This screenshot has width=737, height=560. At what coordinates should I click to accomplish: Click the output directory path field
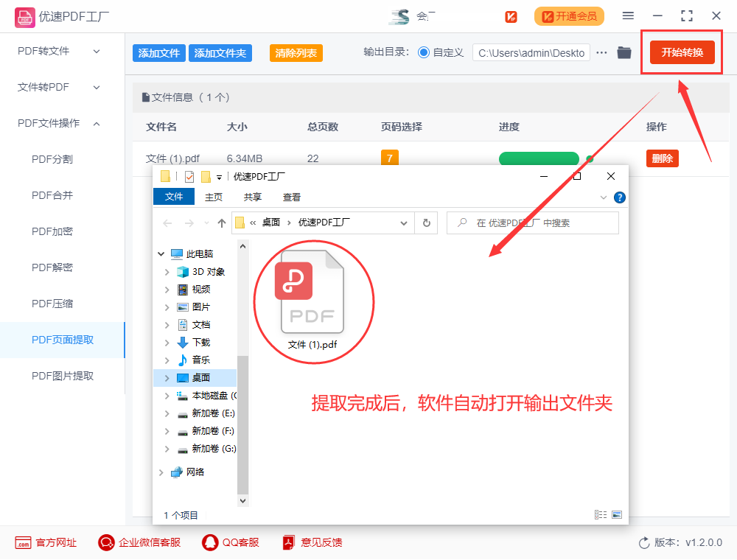[531, 52]
